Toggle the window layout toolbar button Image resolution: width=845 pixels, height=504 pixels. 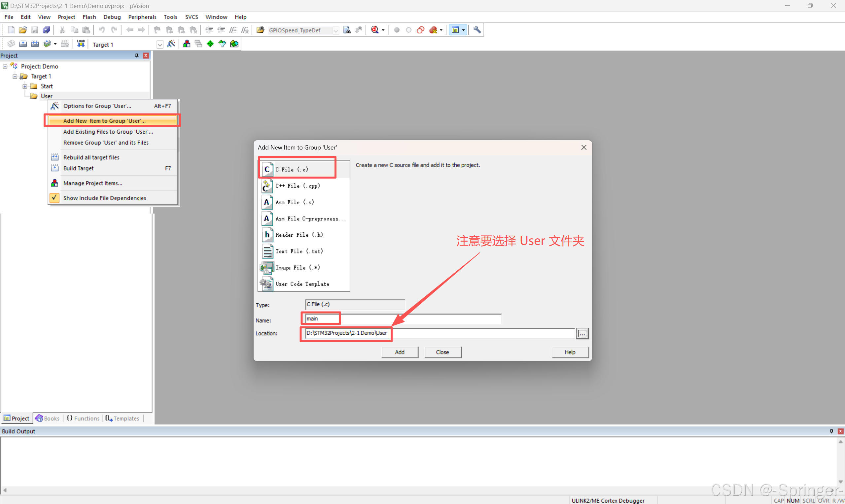coord(455,30)
